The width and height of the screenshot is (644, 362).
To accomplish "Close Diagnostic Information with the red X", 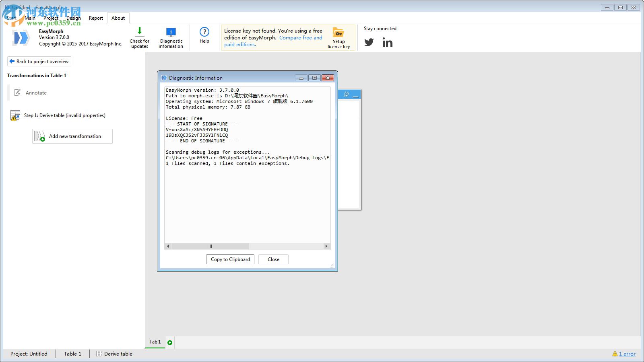I will pos(328,78).
